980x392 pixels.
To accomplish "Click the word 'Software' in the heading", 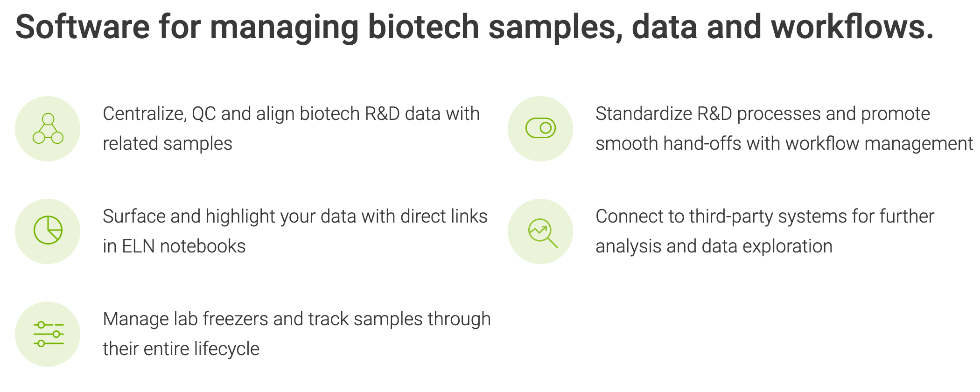I will pyautogui.click(x=82, y=27).
